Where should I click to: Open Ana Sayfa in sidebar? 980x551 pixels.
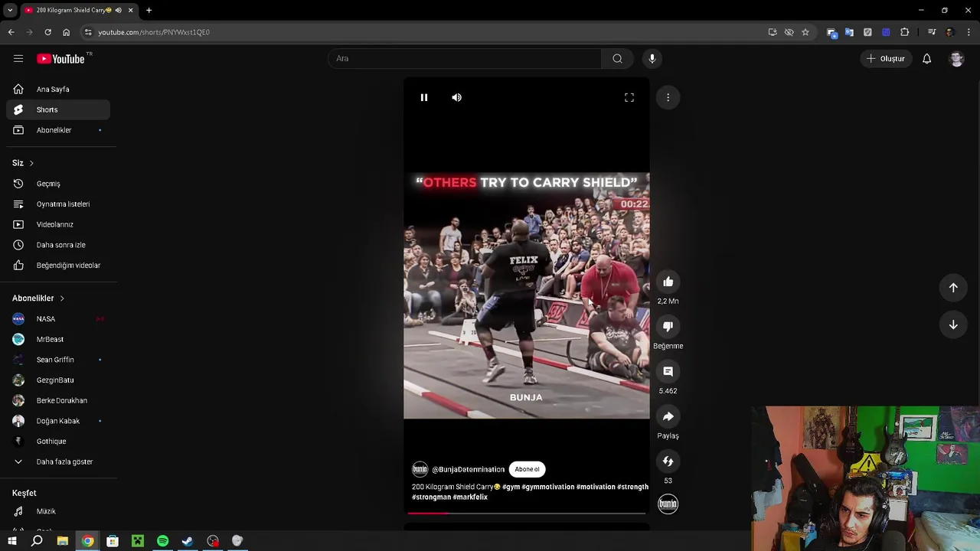(58, 90)
